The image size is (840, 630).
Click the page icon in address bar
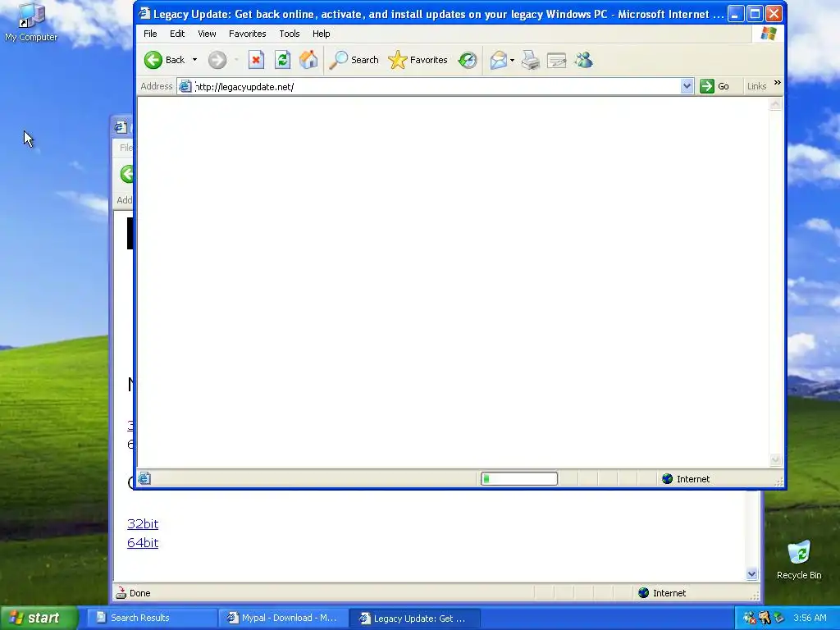(x=185, y=86)
